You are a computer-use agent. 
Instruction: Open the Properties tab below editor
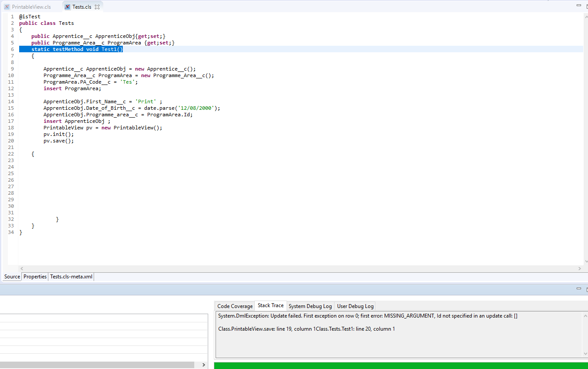[x=35, y=277]
